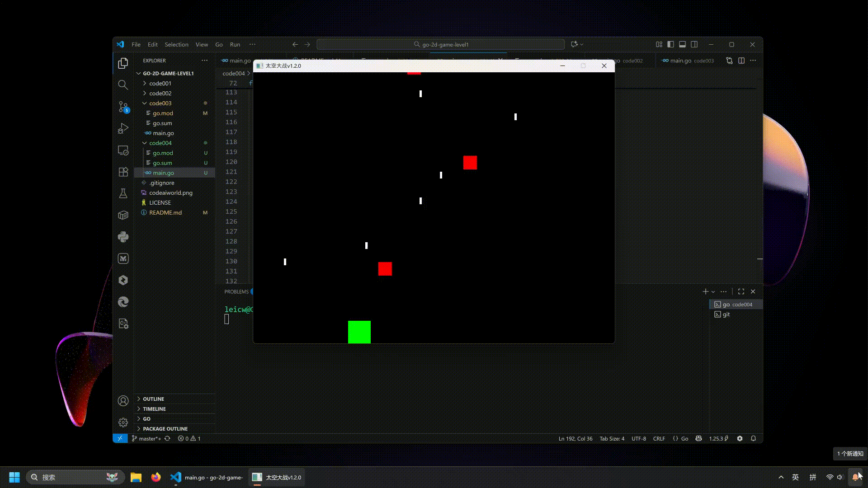
Task: Toggle the primary side bar layout
Action: (670, 44)
